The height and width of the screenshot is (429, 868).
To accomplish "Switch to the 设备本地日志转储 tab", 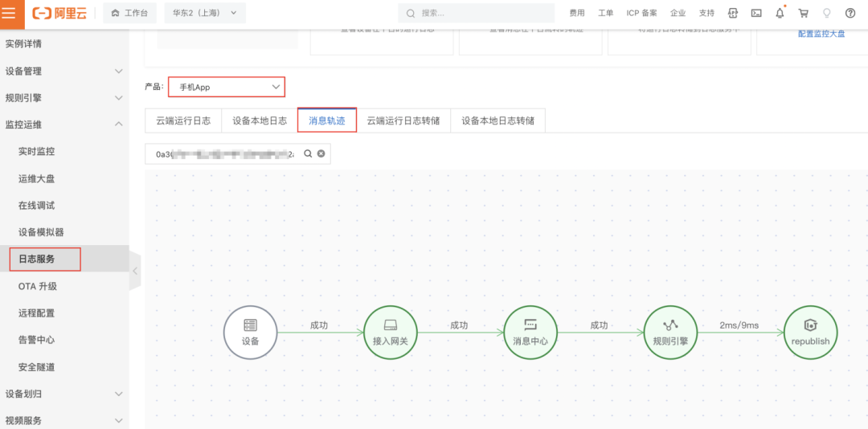I will [x=498, y=121].
